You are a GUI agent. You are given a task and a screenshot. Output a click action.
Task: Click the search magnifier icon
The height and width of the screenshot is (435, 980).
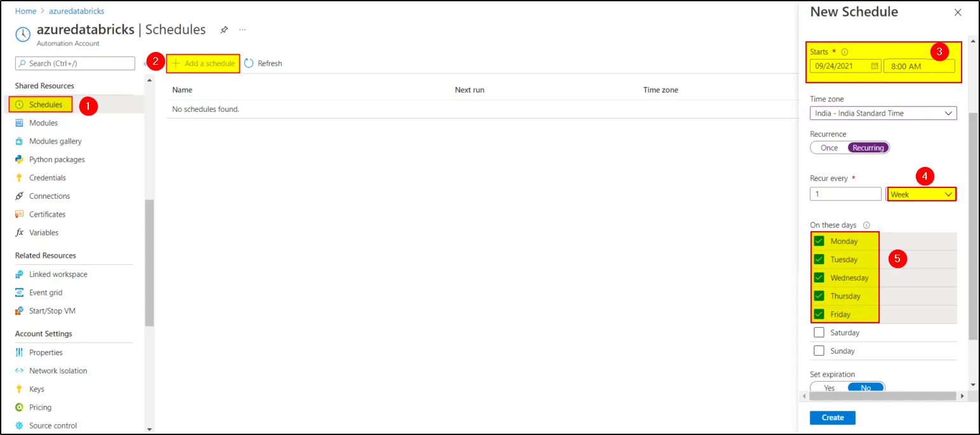pyautogui.click(x=22, y=64)
